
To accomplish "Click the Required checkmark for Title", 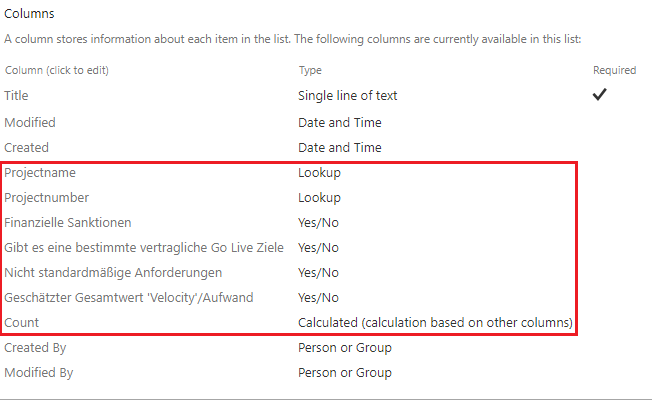I will coord(600,94).
